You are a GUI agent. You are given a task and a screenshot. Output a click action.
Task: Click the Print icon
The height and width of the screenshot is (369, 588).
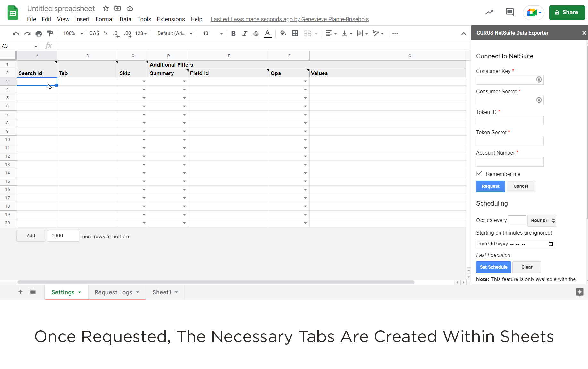39,33
